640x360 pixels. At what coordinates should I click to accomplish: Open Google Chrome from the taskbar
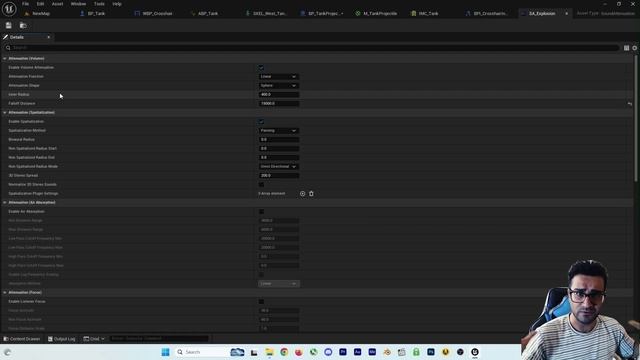284,352
